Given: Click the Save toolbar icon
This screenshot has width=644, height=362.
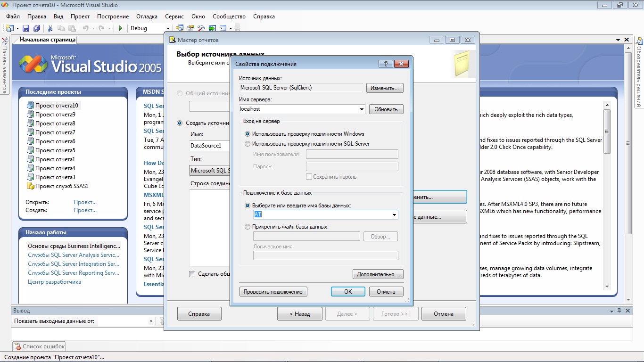Looking at the screenshot, I should point(26,28).
